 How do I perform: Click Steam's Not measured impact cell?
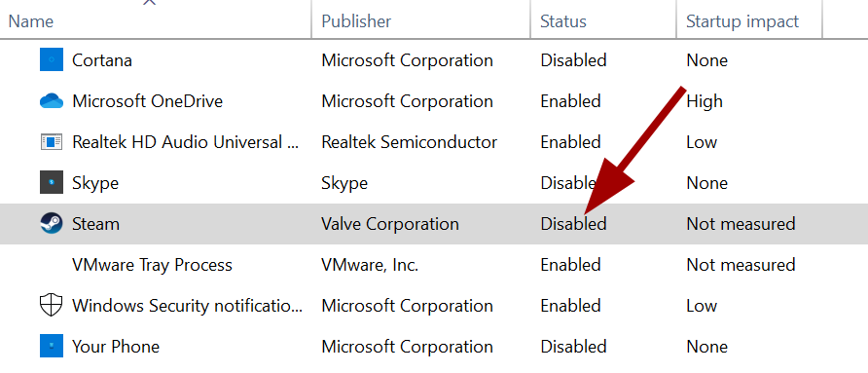[741, 224]
